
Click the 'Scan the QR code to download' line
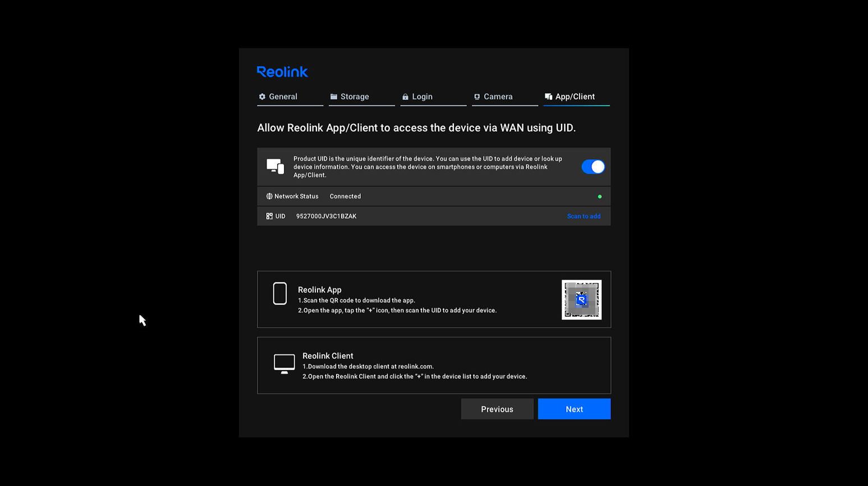[356, 300]
